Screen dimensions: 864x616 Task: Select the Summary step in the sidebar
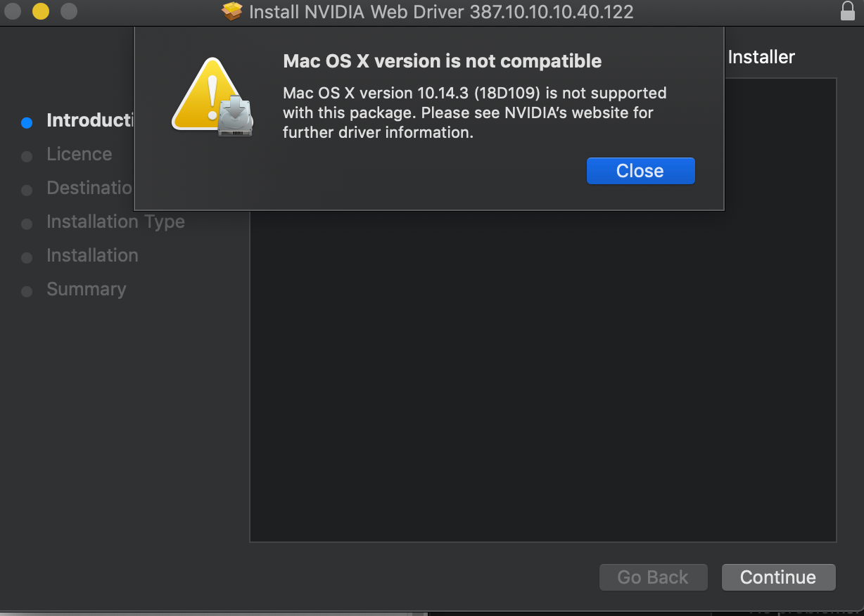click(86, 289)
